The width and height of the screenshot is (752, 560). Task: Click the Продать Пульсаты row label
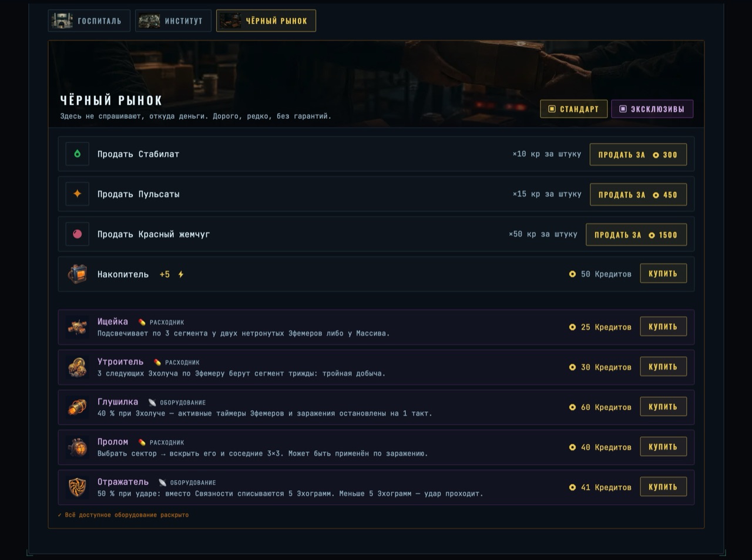(x=139, y=194)
